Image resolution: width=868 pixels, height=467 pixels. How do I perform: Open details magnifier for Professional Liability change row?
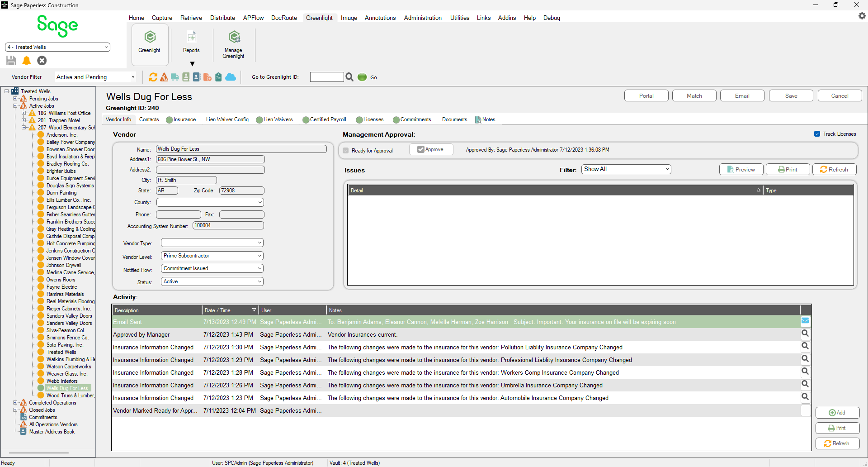tap(805, 359)
